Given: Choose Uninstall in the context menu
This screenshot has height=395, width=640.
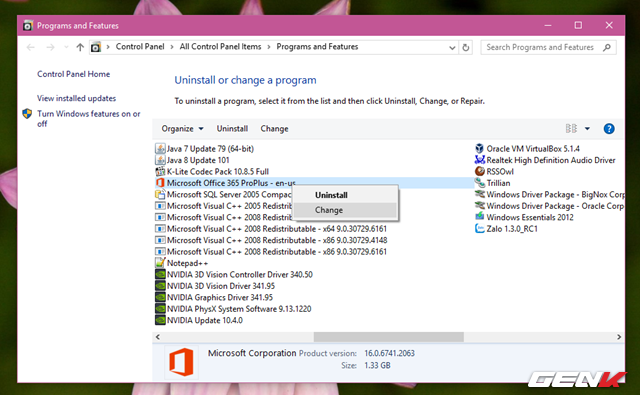Looking at the screenshot, I should coord(345,195).
